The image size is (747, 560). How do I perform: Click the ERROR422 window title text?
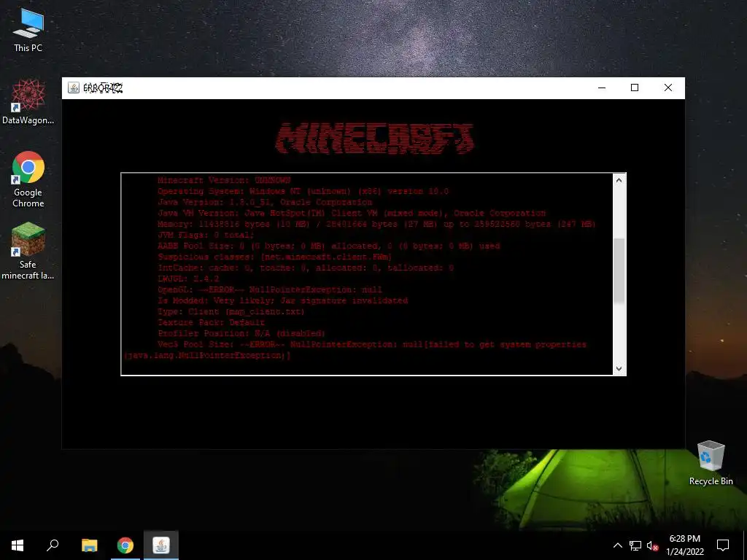tap(103, 87)
